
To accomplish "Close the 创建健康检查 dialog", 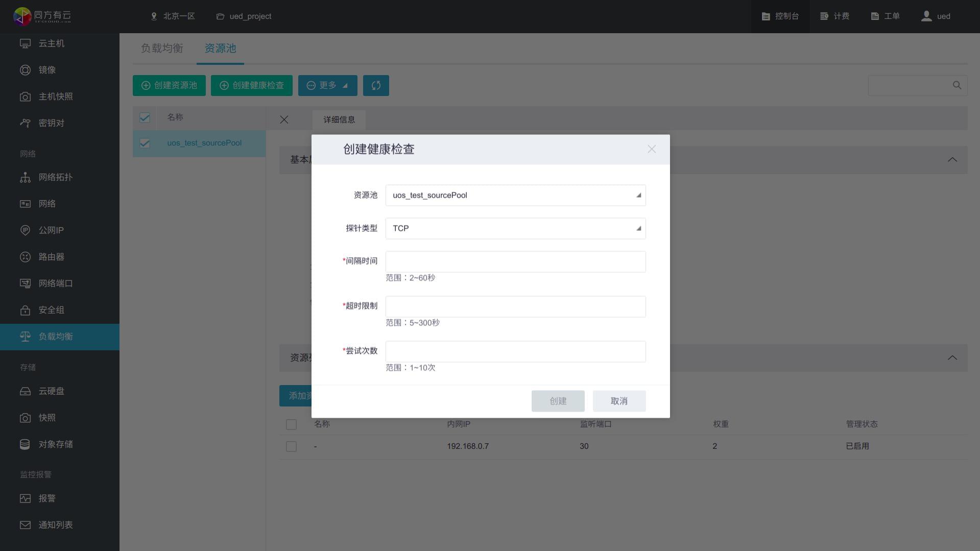I will [652, 149].
